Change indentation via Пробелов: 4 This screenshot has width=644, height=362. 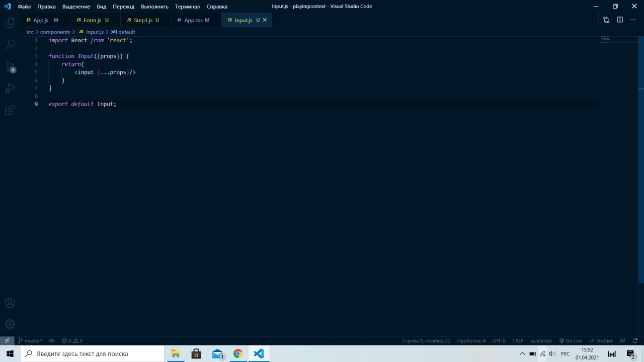click(471, 340)
